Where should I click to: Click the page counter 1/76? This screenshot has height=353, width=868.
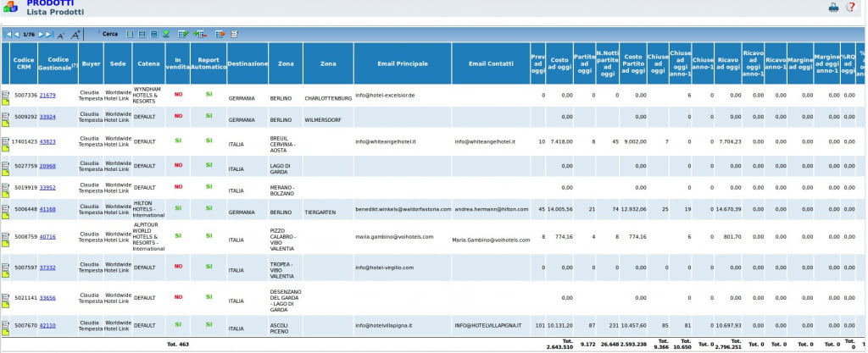[29, 34]
